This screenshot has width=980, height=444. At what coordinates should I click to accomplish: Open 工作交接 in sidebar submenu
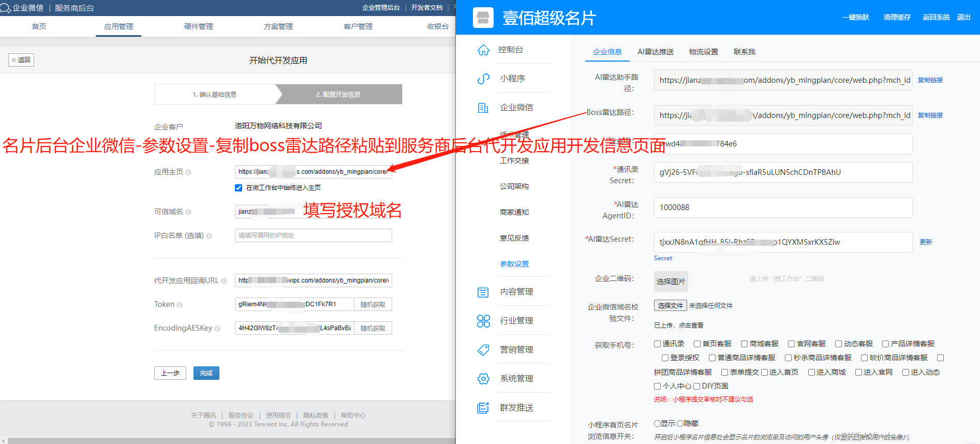(x=514, y=160)
